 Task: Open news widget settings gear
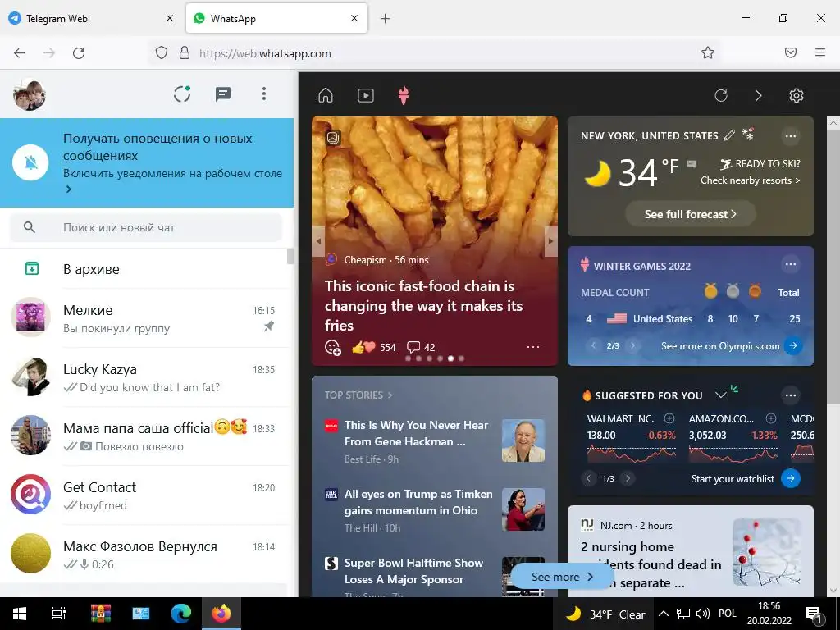point(796,95)
